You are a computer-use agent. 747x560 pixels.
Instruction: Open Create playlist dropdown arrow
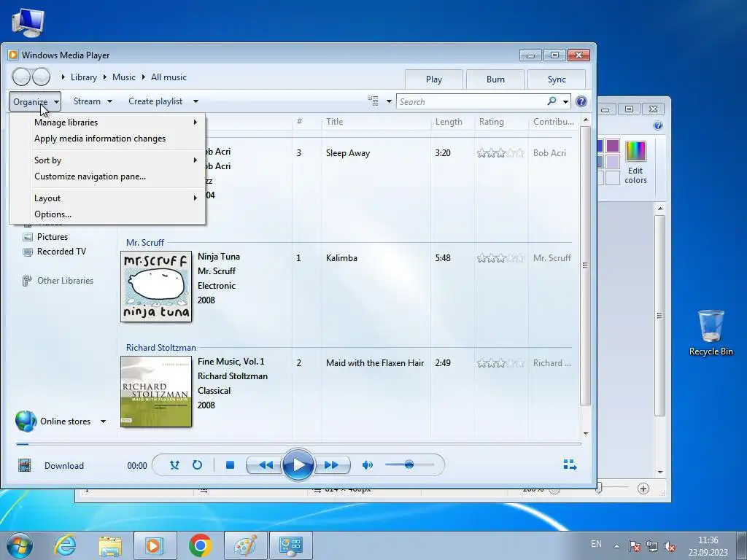[196, 101]
